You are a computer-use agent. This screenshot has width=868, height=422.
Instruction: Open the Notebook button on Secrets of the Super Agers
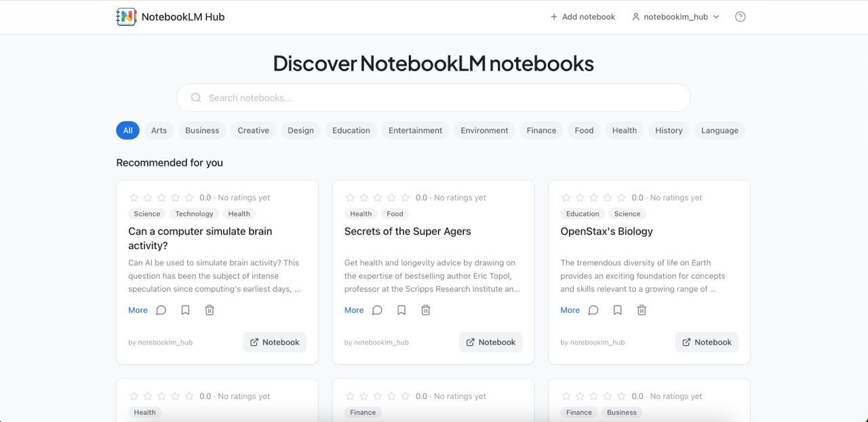point(490,342)
